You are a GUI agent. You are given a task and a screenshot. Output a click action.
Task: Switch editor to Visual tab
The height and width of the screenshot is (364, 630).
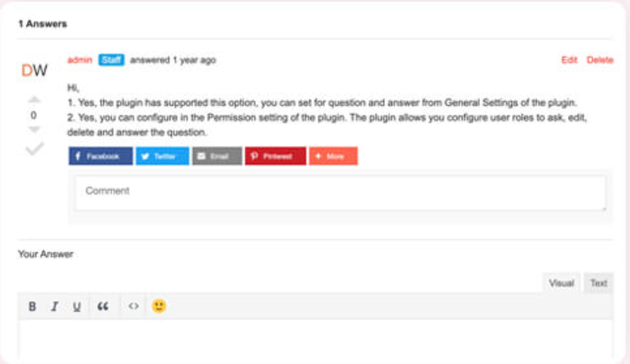(x=561, y=283)
